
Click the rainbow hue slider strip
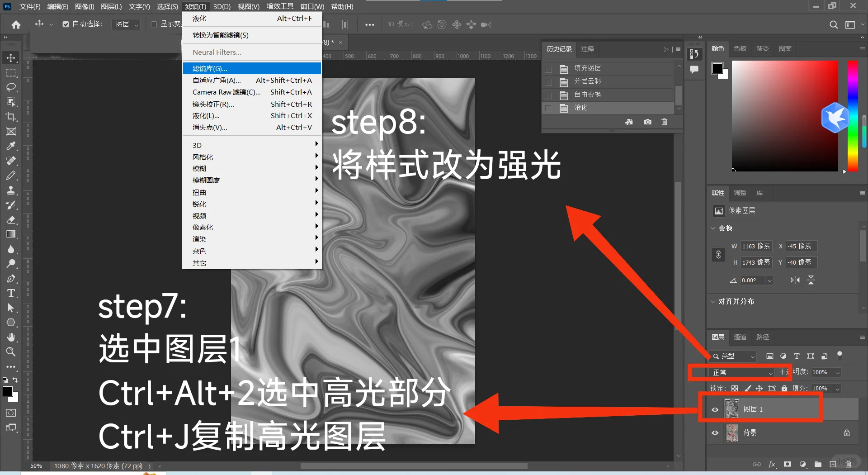coord(853,116)
